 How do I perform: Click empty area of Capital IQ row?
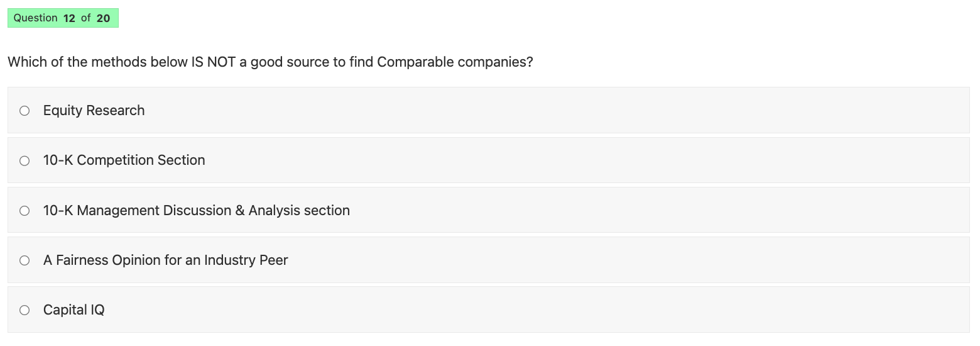pos(565,310)
